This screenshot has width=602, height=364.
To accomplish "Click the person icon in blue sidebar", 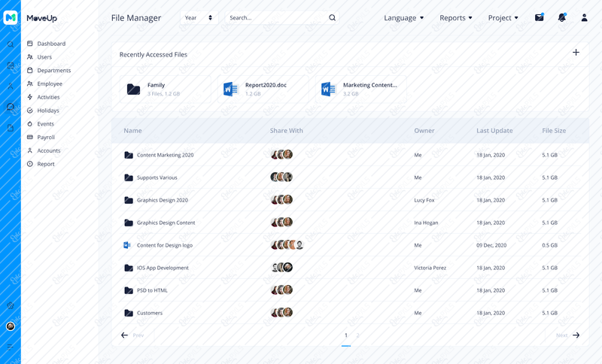I will 11,86.
